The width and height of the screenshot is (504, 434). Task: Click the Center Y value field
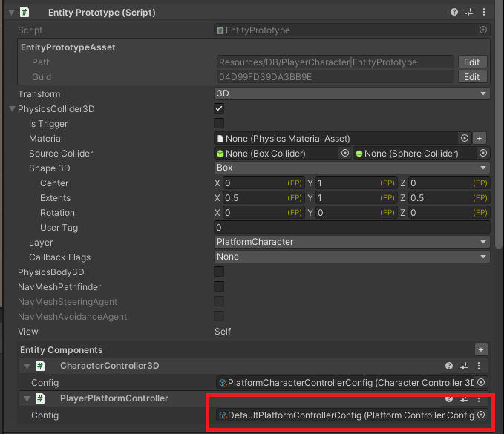coord(356,183)
